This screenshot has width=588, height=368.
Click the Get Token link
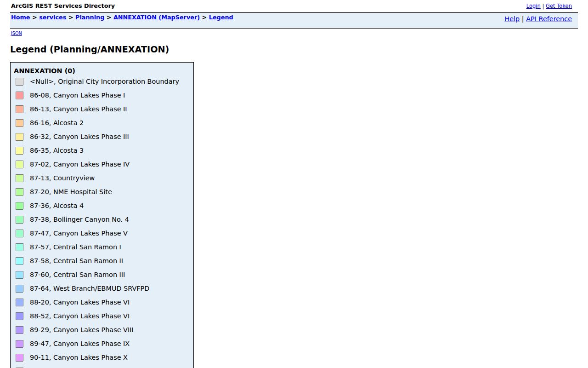point(559,6)
